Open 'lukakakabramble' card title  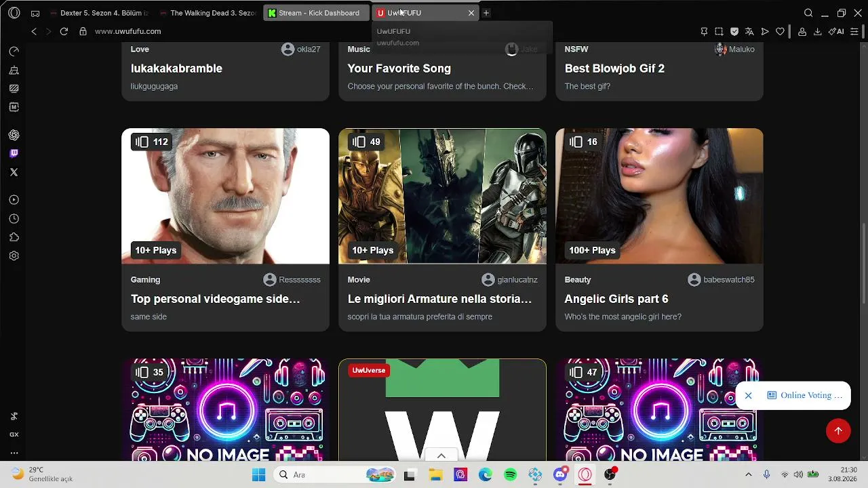pos(176,68)
